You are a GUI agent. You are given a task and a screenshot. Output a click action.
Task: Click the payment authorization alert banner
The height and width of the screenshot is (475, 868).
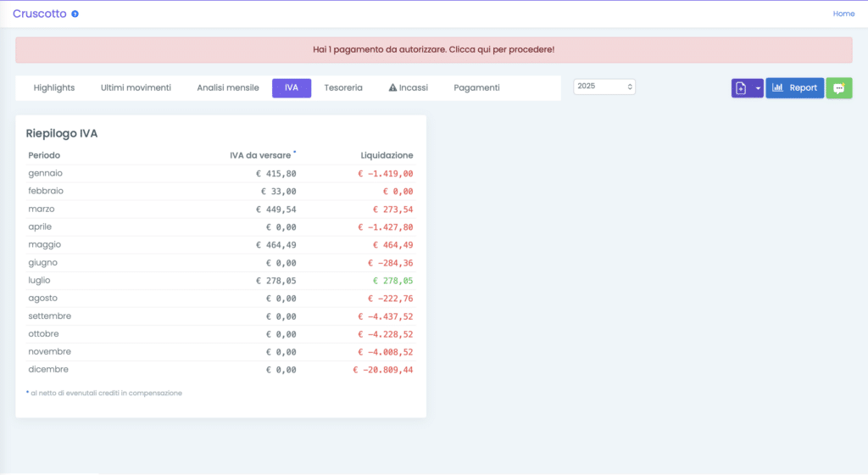[433, 50]
